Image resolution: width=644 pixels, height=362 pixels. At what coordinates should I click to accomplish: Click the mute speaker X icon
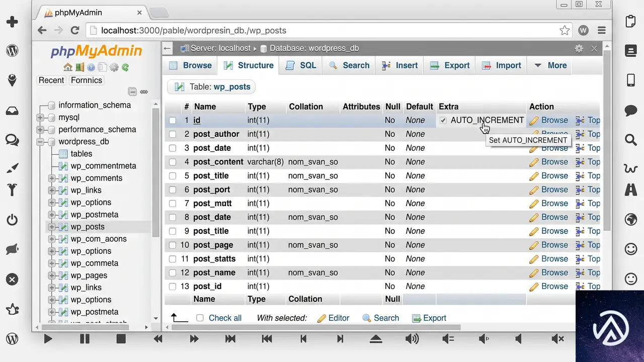(x=557, y=339)
